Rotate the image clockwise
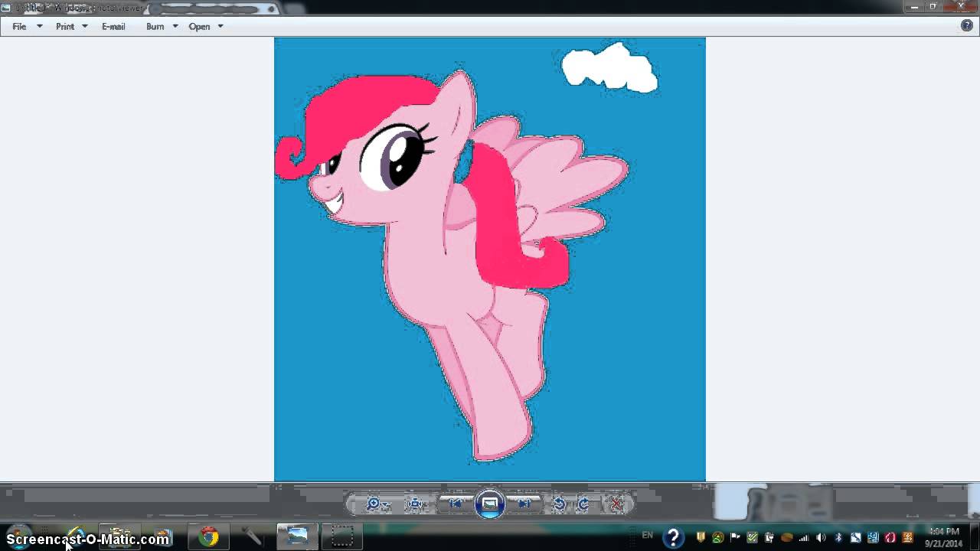980x551 pixels. pos(584,504)
